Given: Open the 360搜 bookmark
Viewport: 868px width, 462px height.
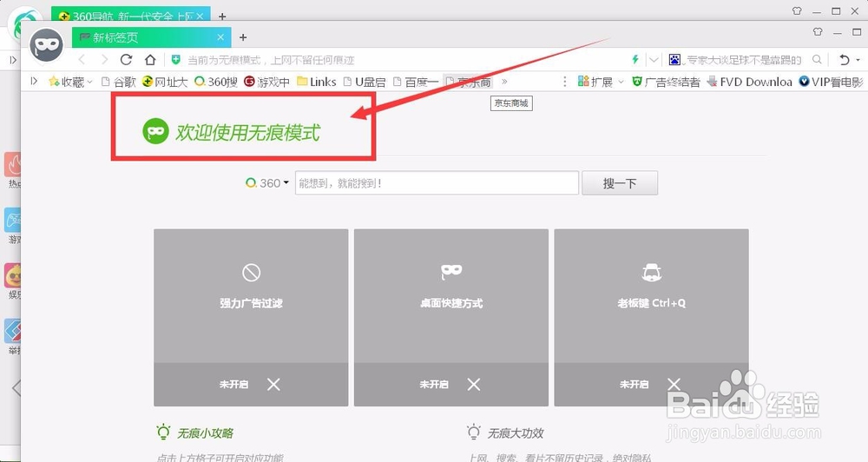Looking at the screenshot, I should tap(216, 82).
